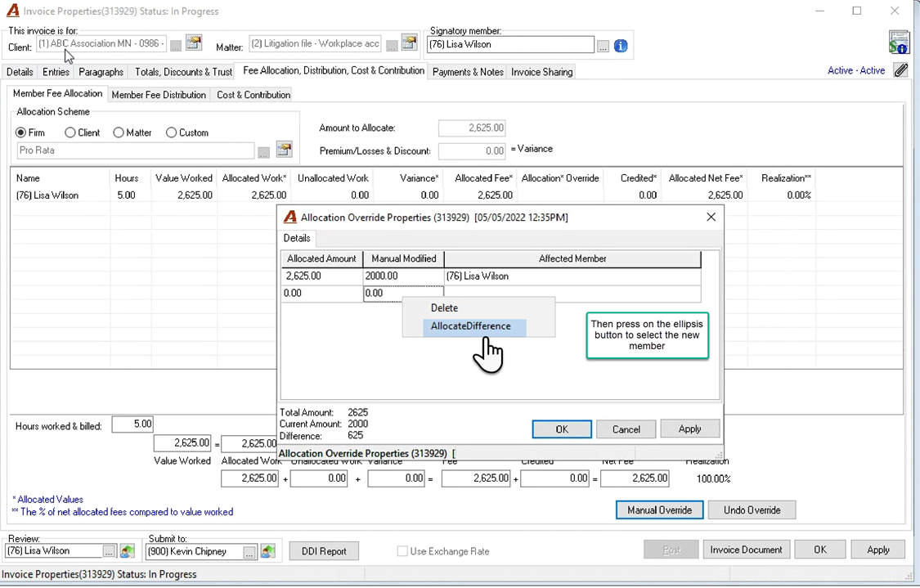Click the Invoice Document button

coord(746,550)
